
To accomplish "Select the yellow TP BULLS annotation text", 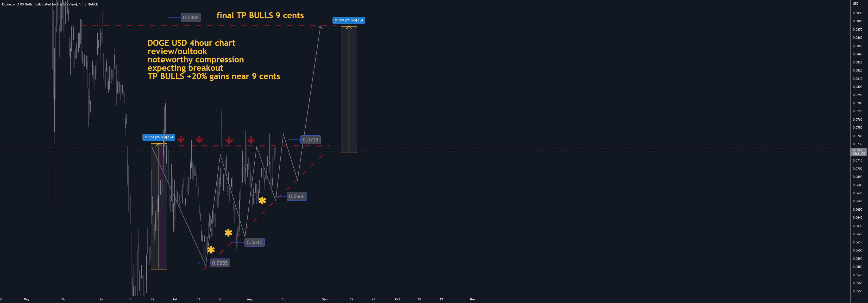I will [x=213, y=76].
